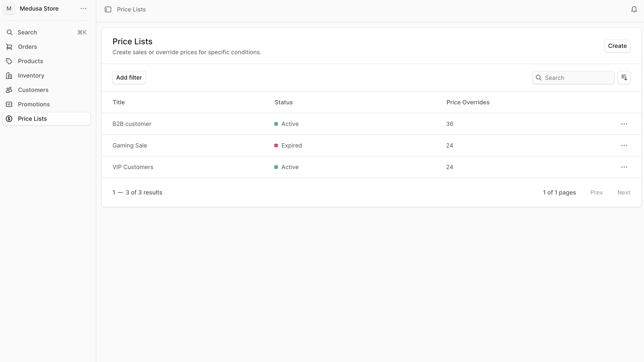644x362 pixels.
Task: Click the Price Lists dollar icon
Action: point(9,119)
